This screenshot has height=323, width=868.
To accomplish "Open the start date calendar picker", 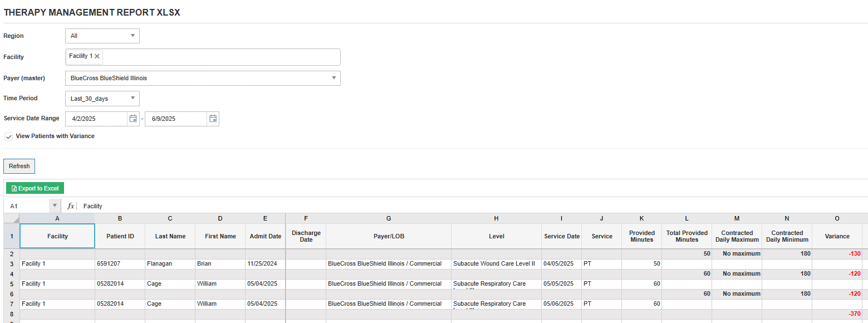I will tap(133, 119).
